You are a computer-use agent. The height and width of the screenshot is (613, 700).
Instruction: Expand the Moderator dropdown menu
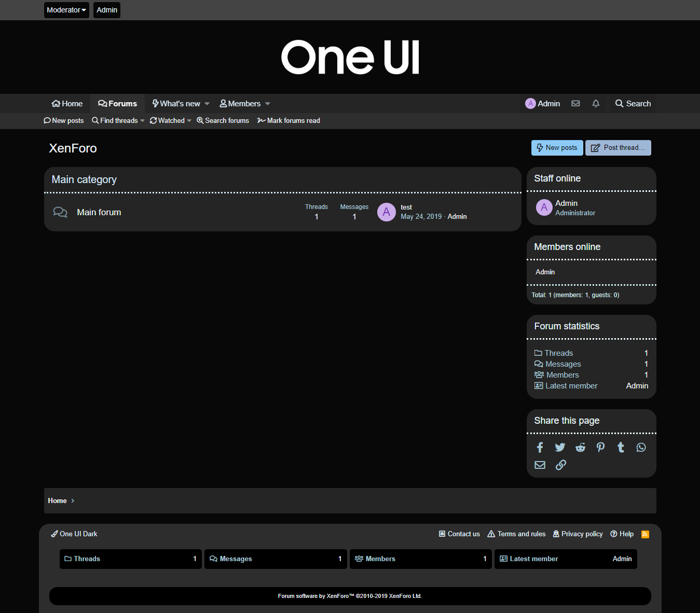point(66,10)
